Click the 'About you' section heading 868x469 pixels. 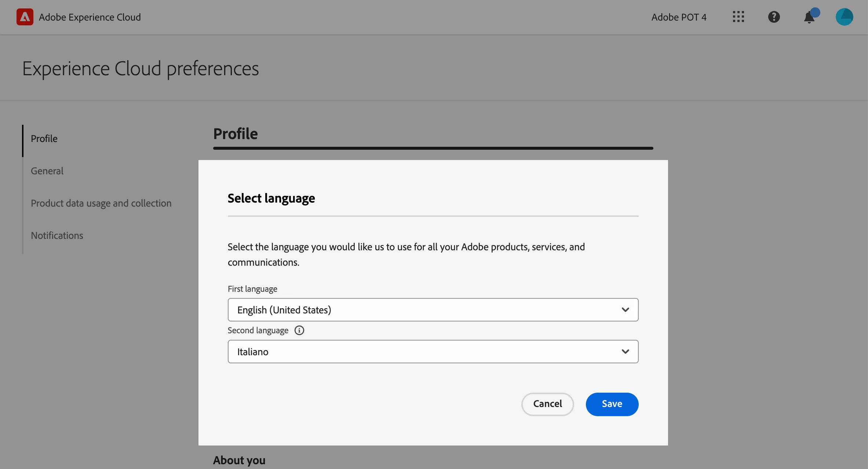239,460
